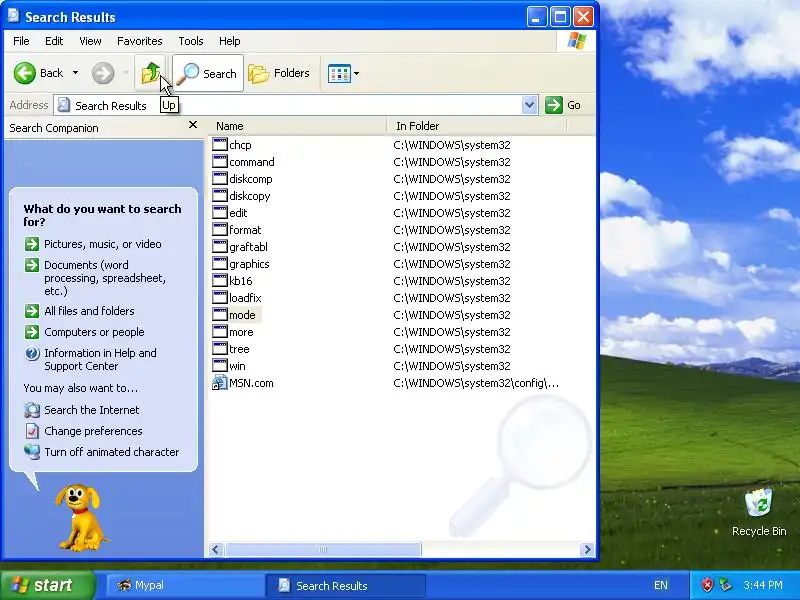This screenshot has height=600, width=800.
Task: Click the animated dog character
Action: click(80, 517)
